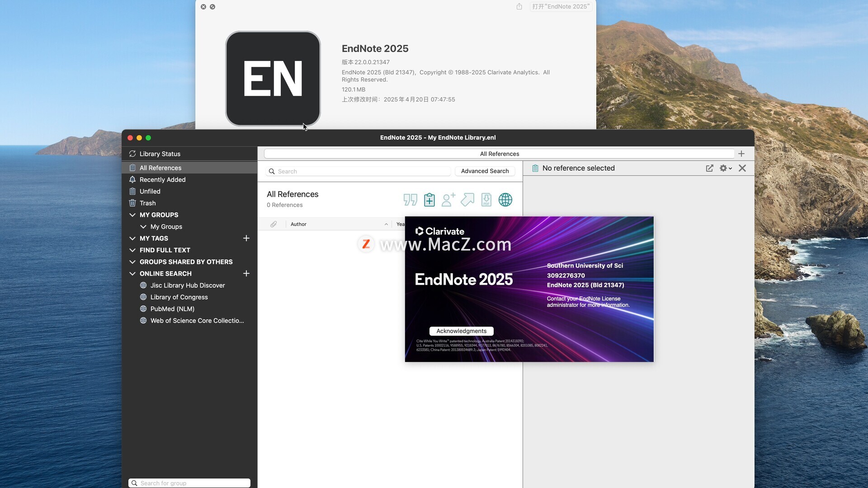
Task: Open Advanced Search
Action: 485,171
